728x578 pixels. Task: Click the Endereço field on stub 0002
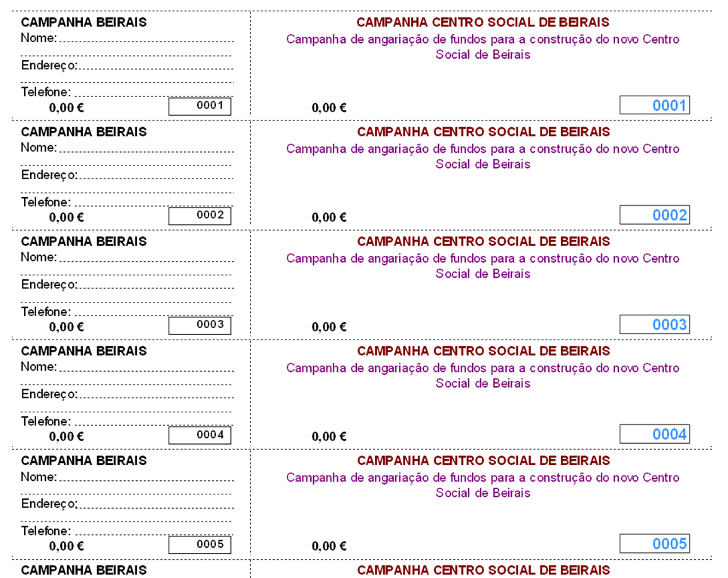(154, 175)
